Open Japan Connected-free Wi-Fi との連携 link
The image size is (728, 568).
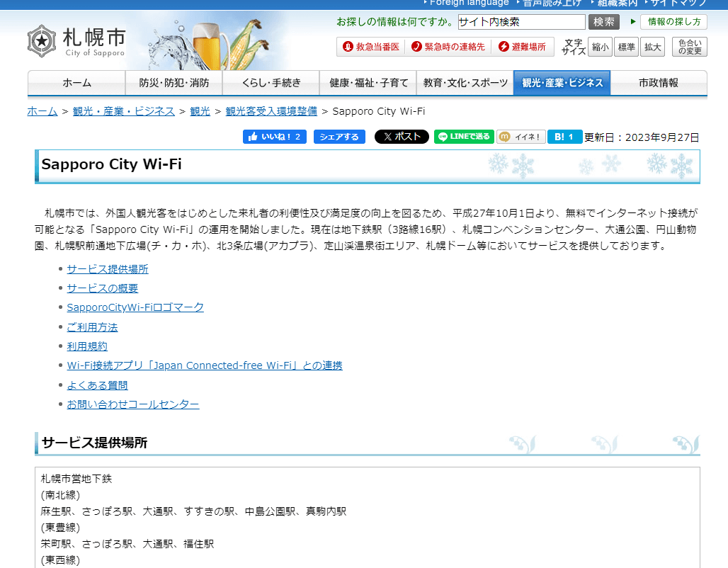[x=205, y=365]
